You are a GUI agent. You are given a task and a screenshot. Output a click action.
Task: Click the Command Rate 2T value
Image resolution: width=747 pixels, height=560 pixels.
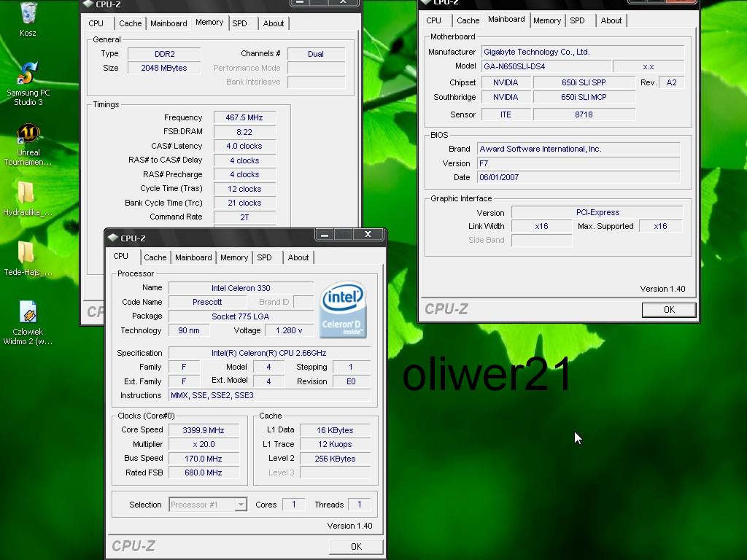tap(244, 217)
